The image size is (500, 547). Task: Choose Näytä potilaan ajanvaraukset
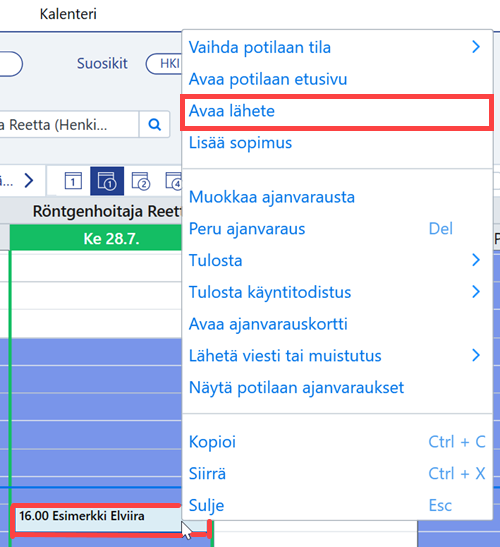click(x=337, y=388)
